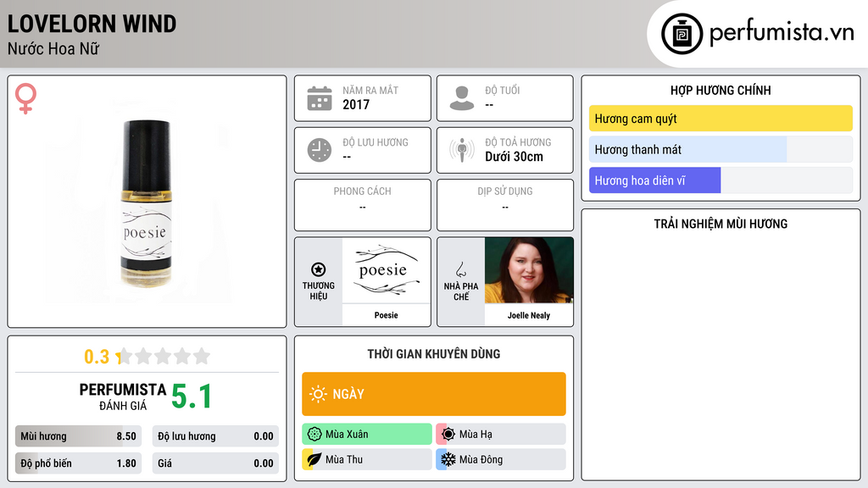Click the clock icon beside Độ lưu hương
Screen dimensions: 868x488
click(x=320, y=150)
